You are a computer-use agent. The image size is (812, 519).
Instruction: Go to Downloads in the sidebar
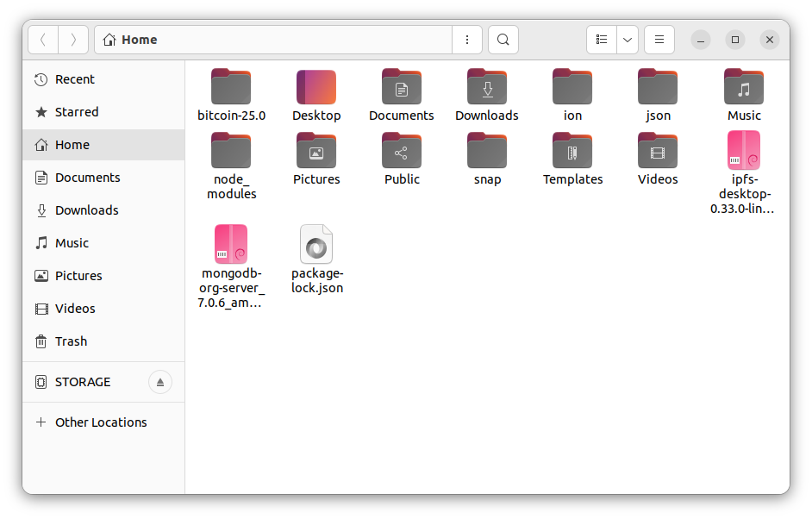(x=103, y=210)
